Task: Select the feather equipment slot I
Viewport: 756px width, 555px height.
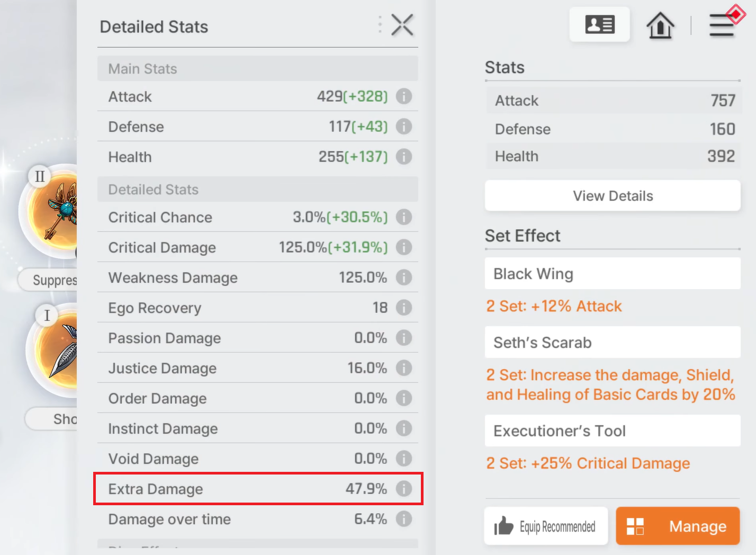Action: 53,350
